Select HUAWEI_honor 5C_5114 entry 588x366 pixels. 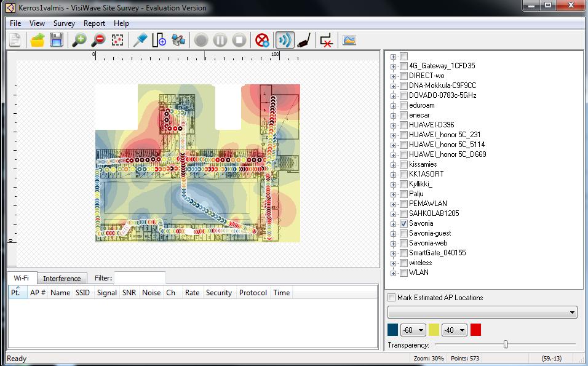click(447, 145)
